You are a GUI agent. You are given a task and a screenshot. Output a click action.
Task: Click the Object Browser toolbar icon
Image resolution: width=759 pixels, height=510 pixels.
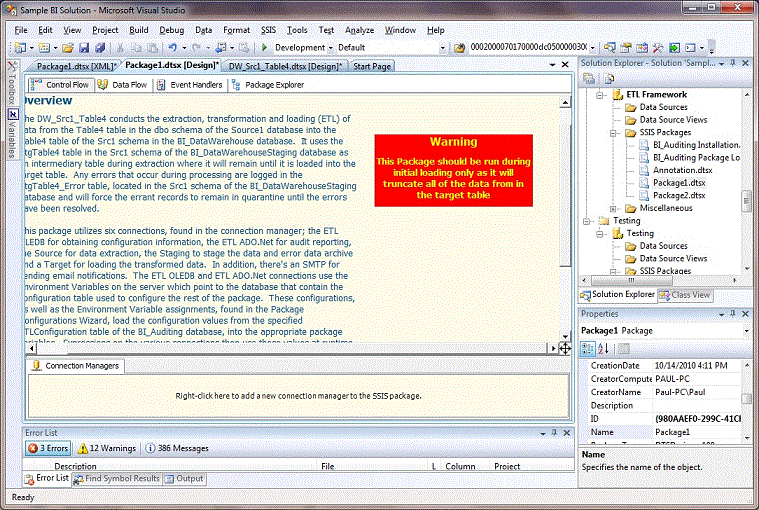pyautogui.click(x=642, y=47)
